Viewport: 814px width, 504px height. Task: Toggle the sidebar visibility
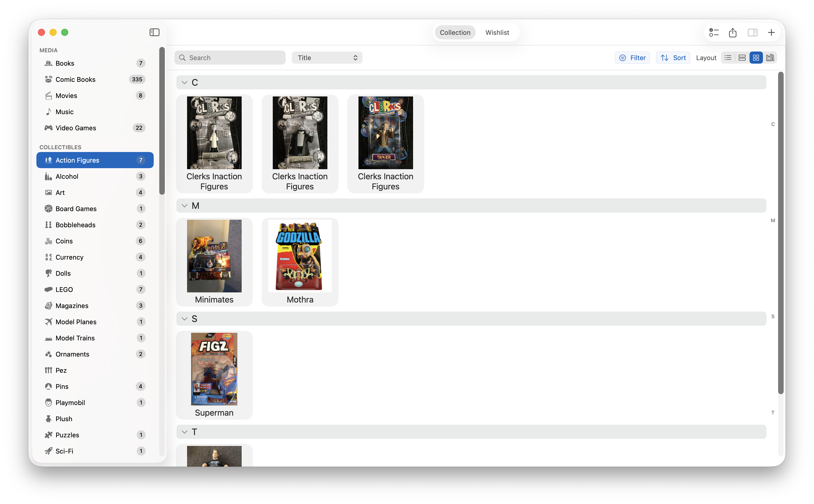coord(154,32)
